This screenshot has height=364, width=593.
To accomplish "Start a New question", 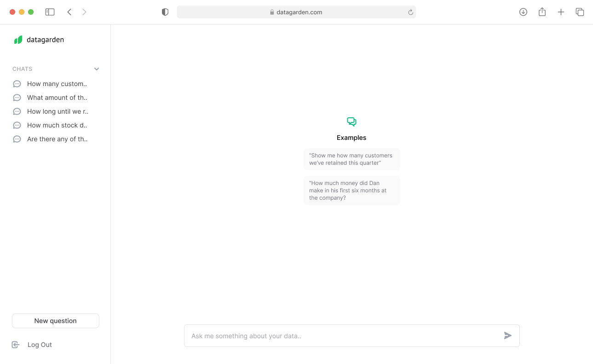I will (56, 321).
